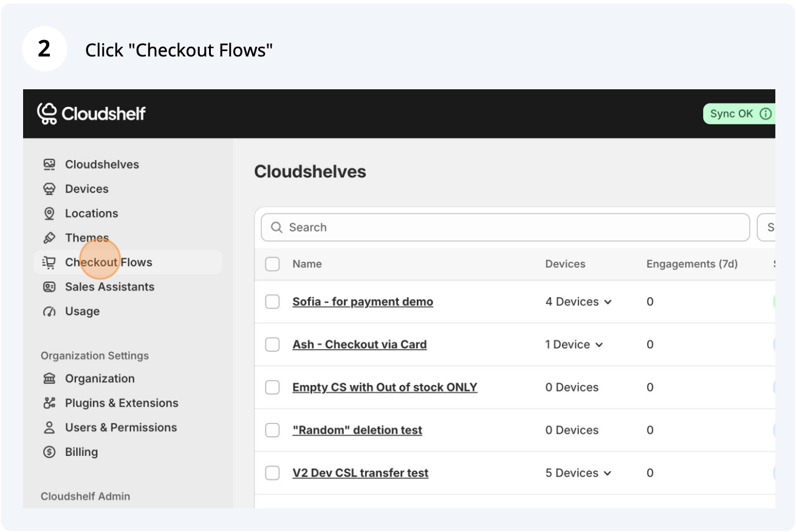796x532 pixels.
Task: Check the V2 Dev CSL transfer test row
Action: 272,473
